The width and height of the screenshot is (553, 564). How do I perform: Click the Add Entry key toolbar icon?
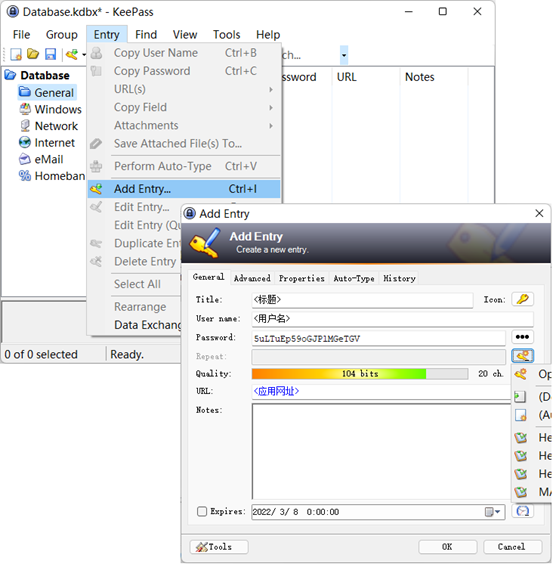click(x=72, y=54)
